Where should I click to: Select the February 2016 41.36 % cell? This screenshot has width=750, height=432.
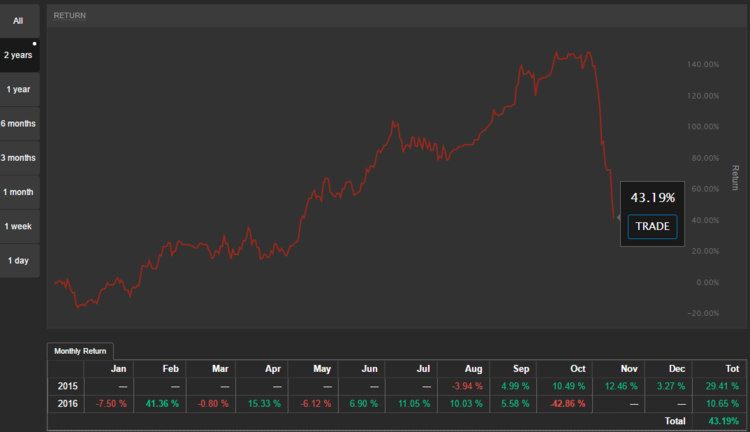point(166,402)
